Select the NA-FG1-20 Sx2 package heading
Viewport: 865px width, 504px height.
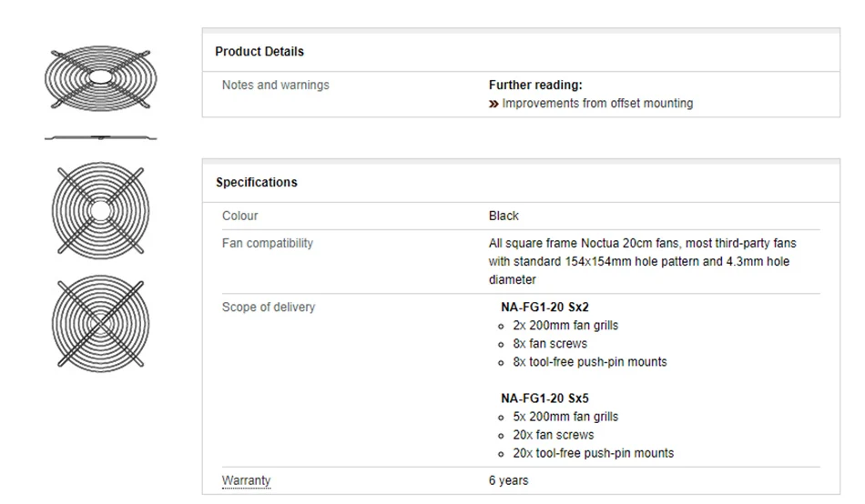[x=544, y=307]
